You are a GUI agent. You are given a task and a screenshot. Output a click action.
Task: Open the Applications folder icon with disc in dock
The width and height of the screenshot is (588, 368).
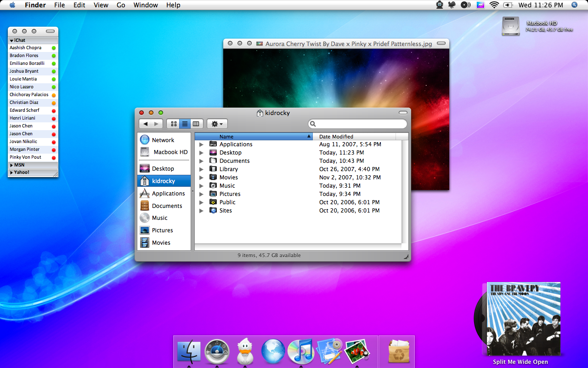coord(329,352)
